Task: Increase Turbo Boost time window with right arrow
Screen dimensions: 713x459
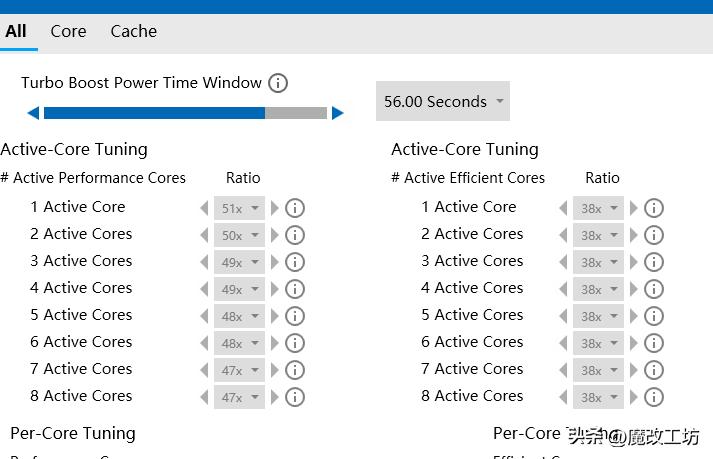Action: click(x=338, y=113)
